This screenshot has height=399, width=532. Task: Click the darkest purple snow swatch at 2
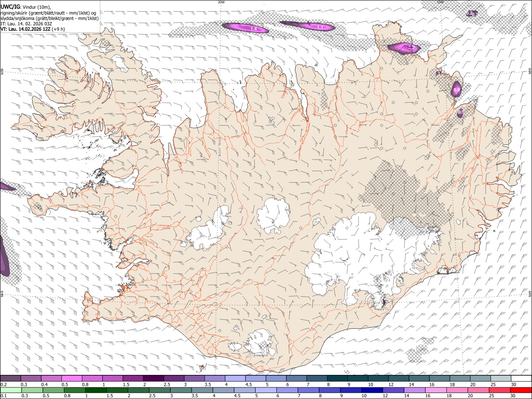[x=153, y=379]
